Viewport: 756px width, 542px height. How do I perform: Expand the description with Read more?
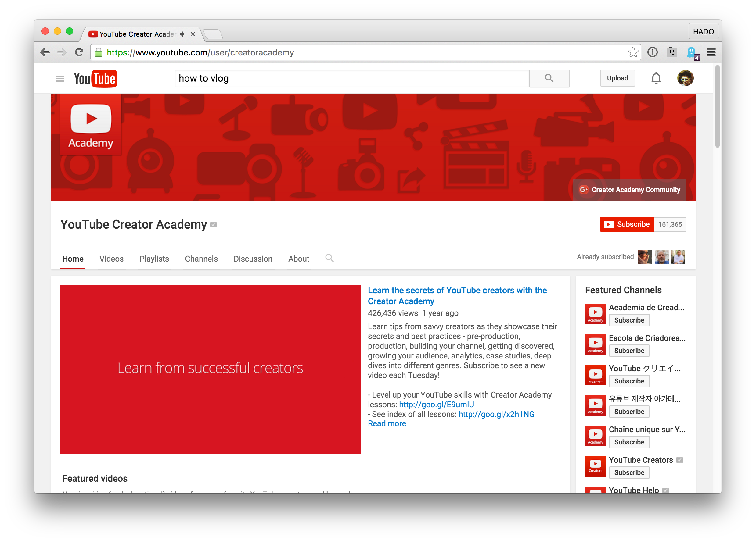[387, 423]
